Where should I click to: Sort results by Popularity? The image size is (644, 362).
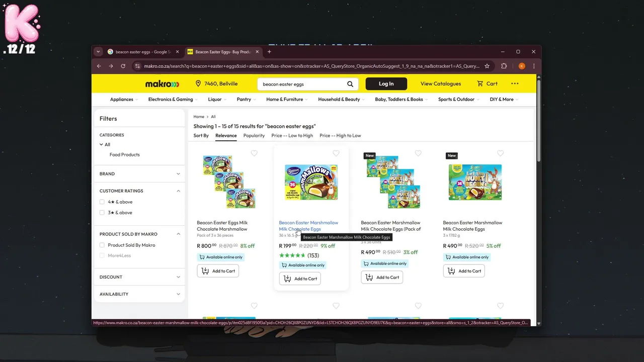(254, 136)
